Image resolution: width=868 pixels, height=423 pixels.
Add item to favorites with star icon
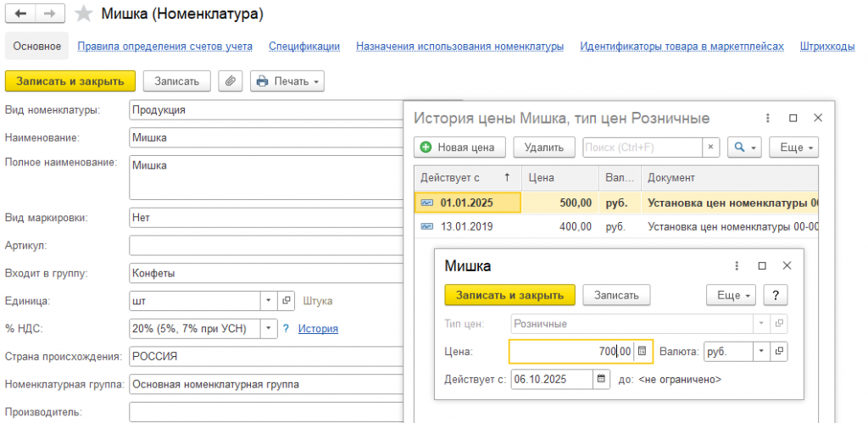point(84,14)
